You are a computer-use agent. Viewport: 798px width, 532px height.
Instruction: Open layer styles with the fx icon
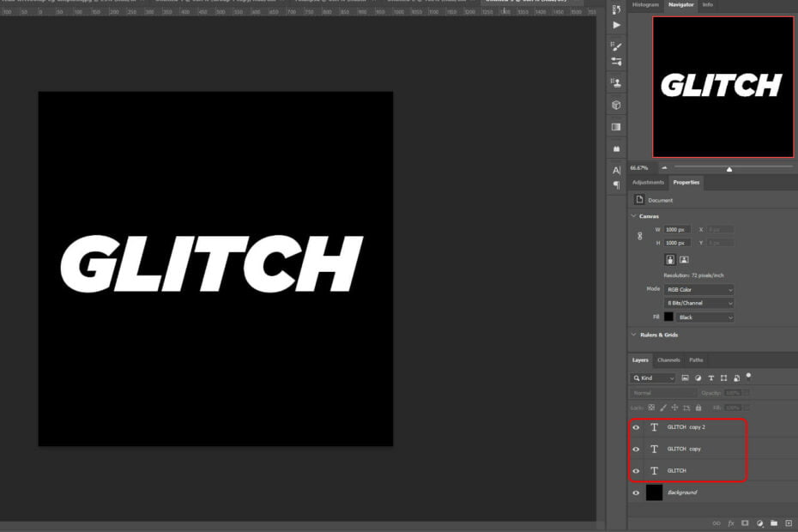tap(730, 522)
